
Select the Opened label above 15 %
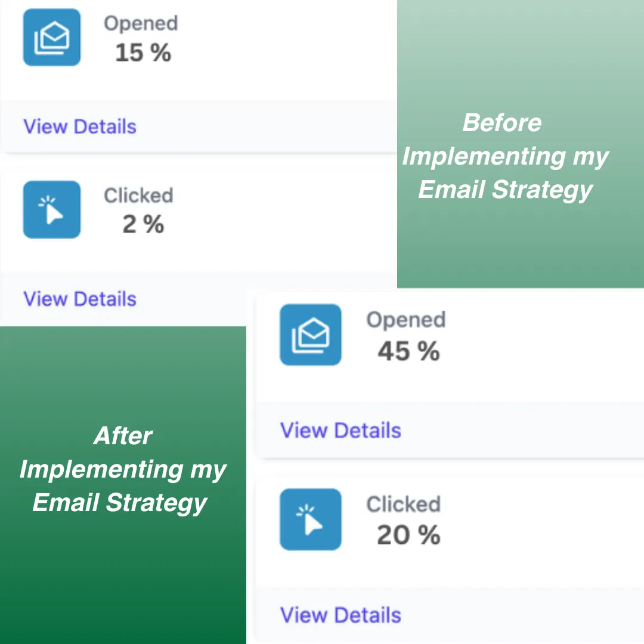[141, 23]
